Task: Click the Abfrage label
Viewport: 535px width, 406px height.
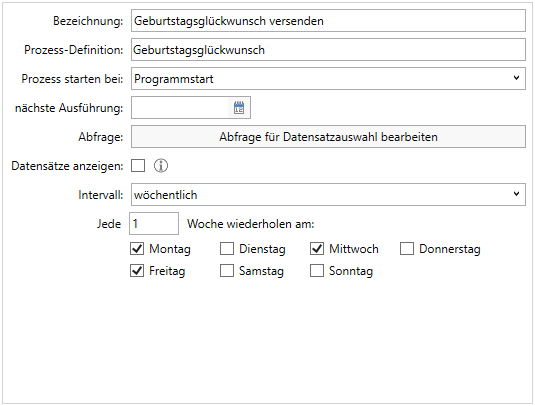Action: (101, 137)
